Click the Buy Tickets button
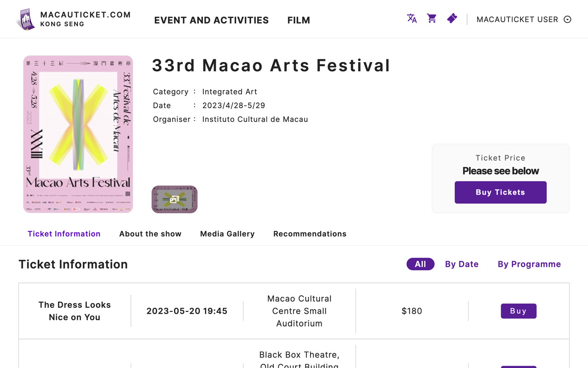The width and height of the screenshot is (588, 368). [501, 192]
